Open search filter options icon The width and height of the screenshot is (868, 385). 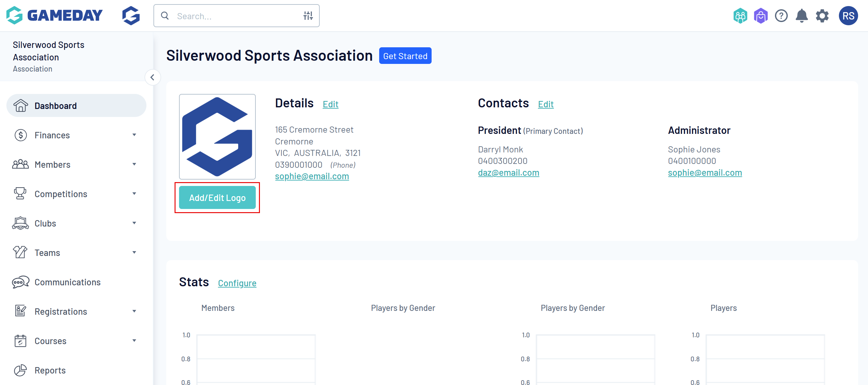308,16
